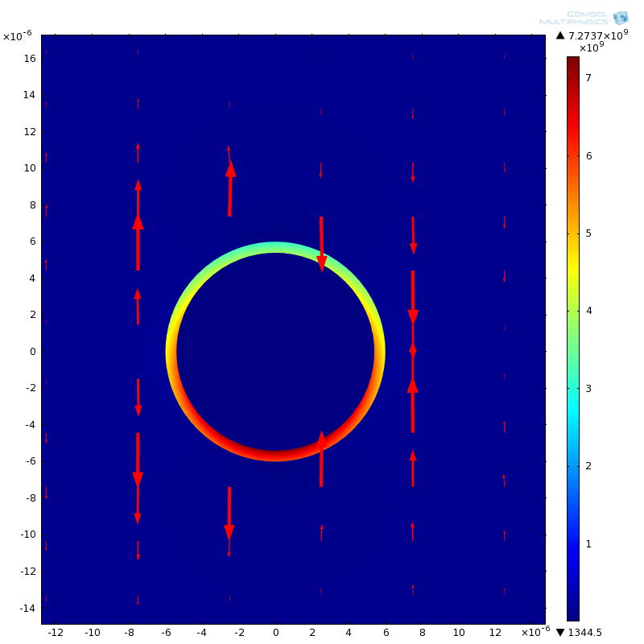Click the red bottom edge of the ring
The width and height of the screenshot is (644, 644).
pyautogui.click(x=275, y=456)
